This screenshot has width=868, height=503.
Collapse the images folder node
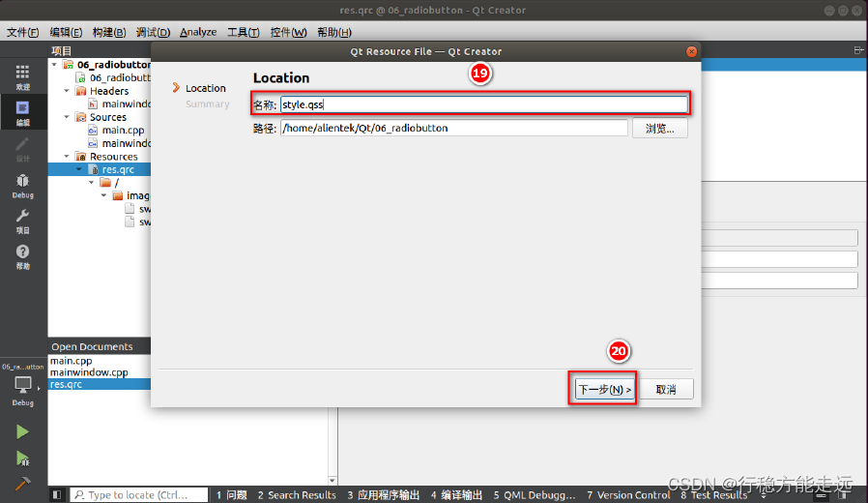coord(103,195)
